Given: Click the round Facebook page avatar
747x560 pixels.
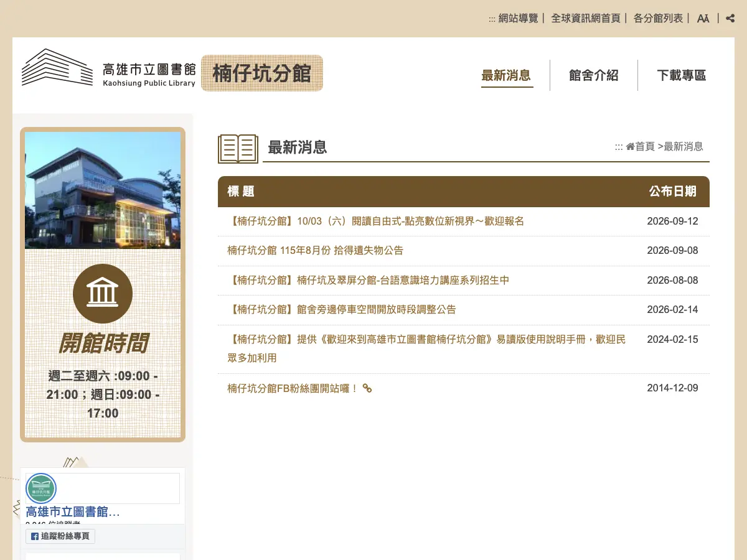Looking at the screenshot, I should coord(41,488).
